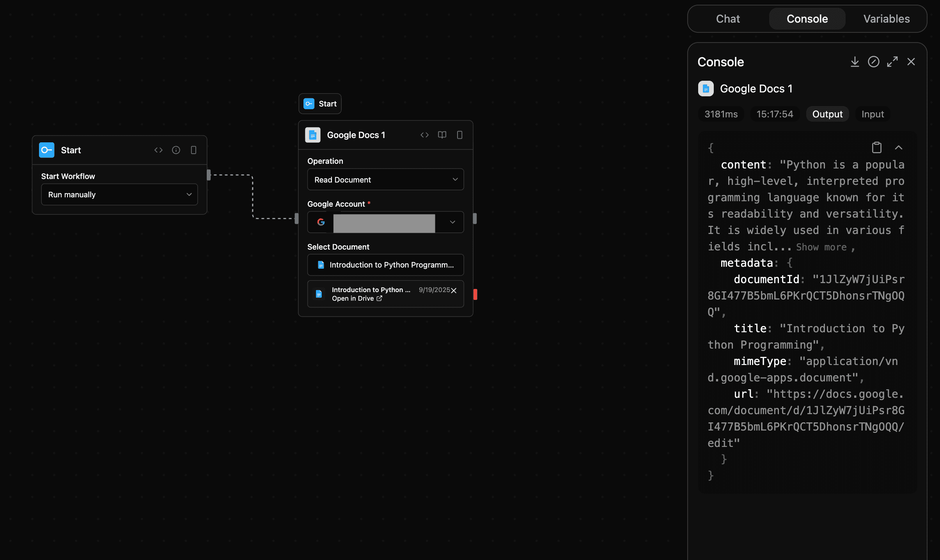Switch to the Variables tab
Screen dimensions: 940x560
coord(887,18)
